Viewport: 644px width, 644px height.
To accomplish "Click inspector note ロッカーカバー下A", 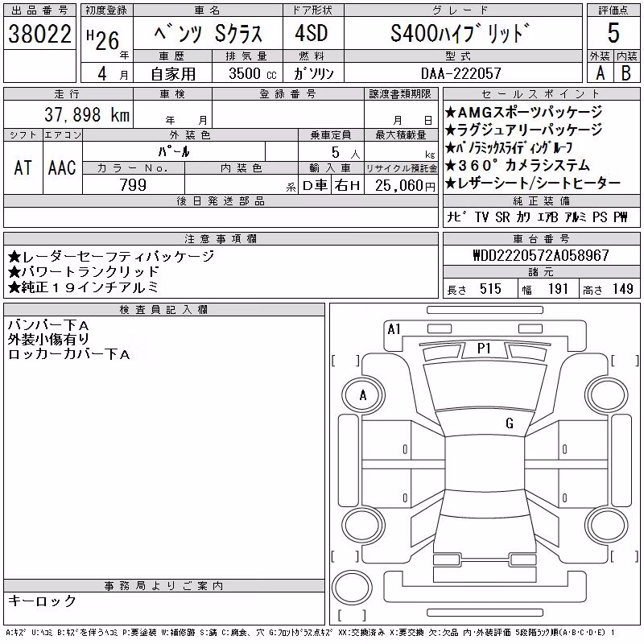I will (69, 354).
